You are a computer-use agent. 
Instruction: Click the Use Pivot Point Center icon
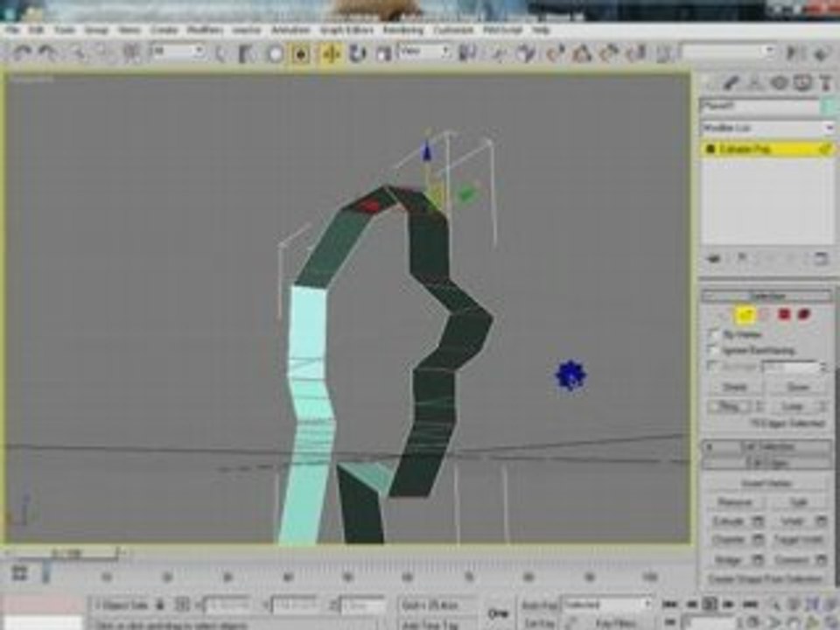point(468,53)
